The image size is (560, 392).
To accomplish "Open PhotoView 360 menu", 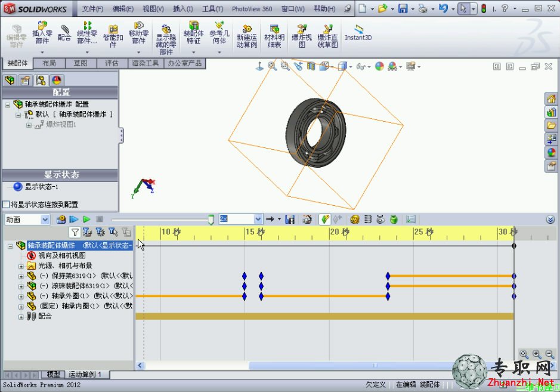I will coord(252,9).
